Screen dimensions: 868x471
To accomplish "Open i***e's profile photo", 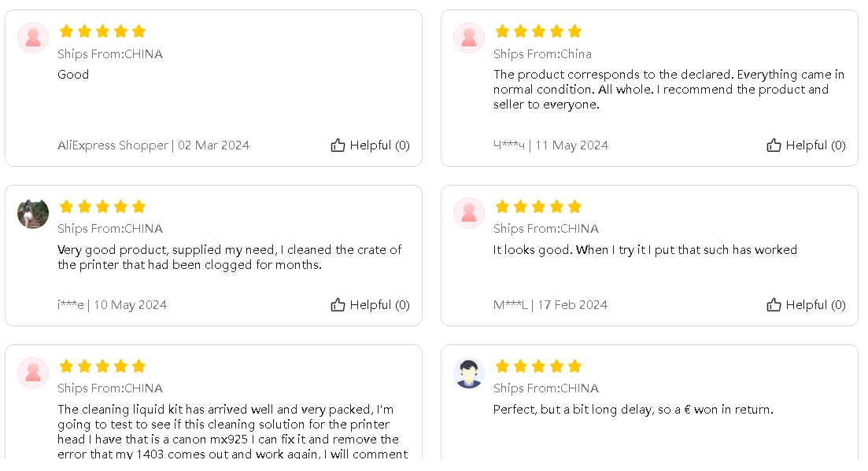I will pyautogui.click(x=33, y=213).
